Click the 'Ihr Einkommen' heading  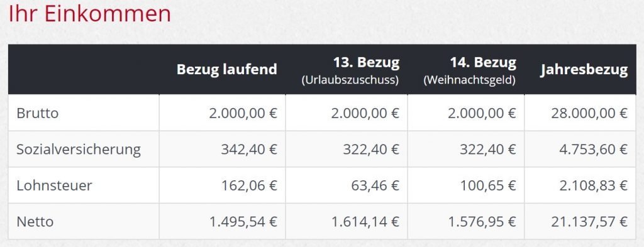point(89,14)
